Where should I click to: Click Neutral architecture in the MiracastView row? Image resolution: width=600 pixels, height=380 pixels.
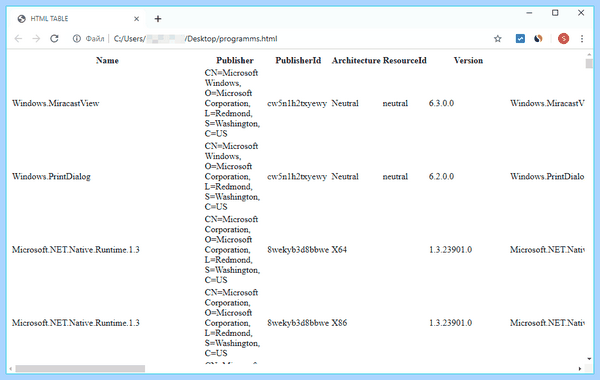point(345,103)
